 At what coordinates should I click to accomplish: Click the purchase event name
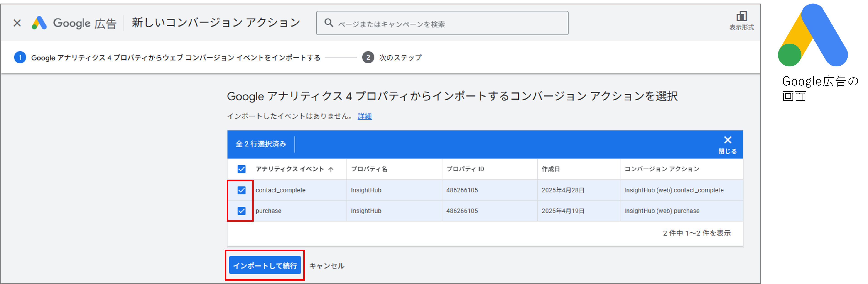tap(268, 211)
